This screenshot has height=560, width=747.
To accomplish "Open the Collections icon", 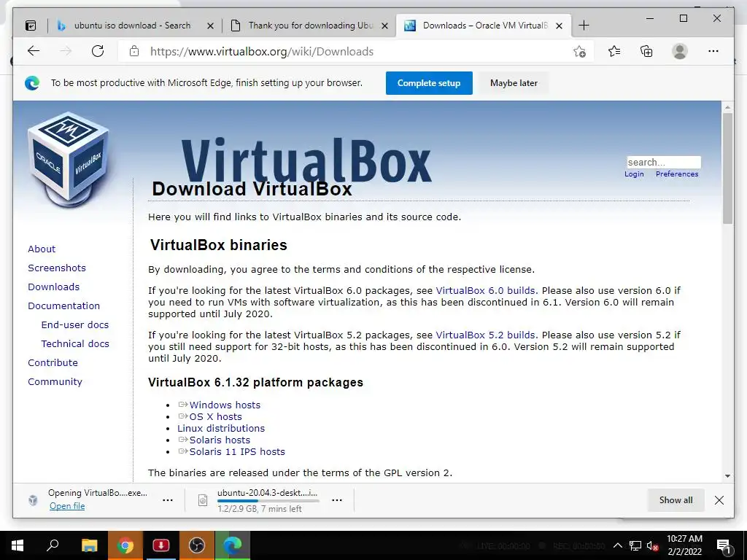I will pyautogui.click(x=646, y=51).
